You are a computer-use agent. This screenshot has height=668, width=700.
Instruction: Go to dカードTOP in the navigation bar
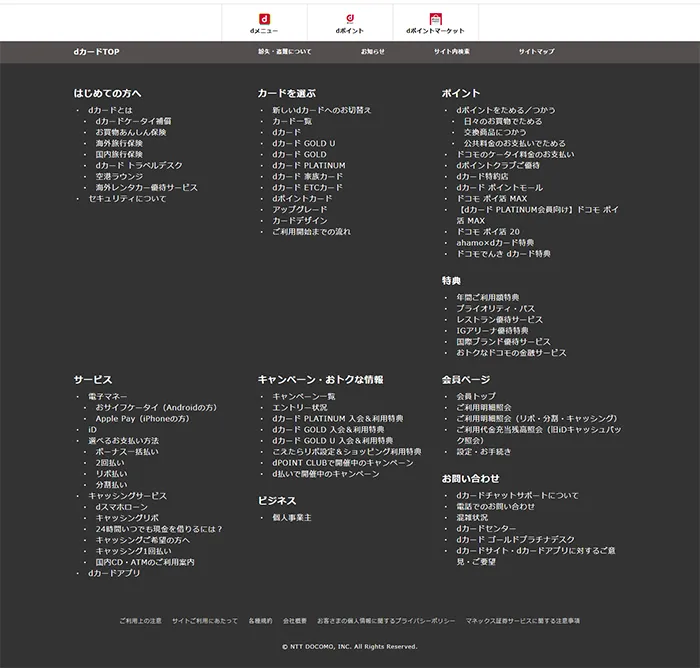(x=96, y=52)
